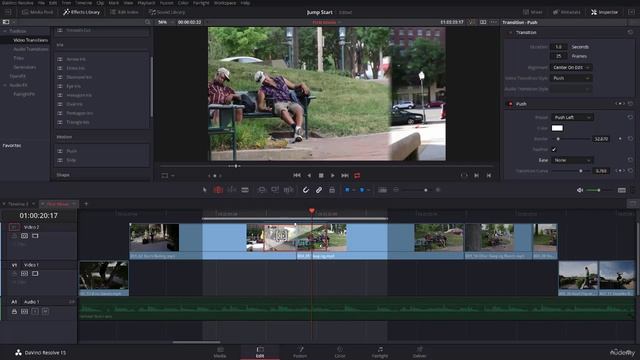
Task: Switch to the Fusion page
Action: (300, 352)
